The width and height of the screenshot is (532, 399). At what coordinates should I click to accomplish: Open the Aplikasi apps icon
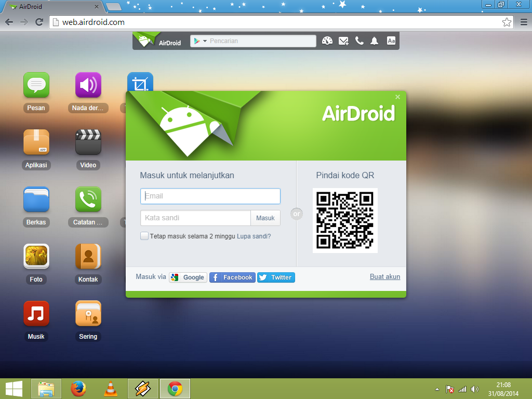pos(36,142)
